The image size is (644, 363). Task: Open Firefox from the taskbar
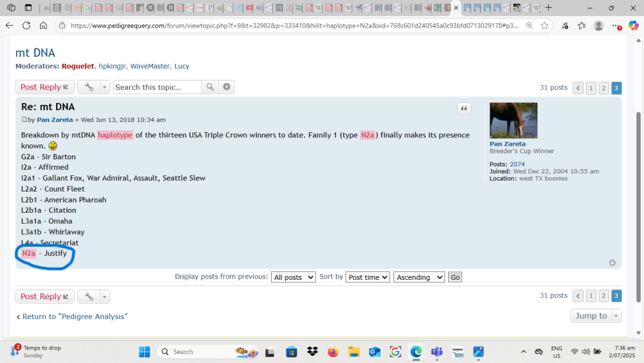[x=333, y=351]
